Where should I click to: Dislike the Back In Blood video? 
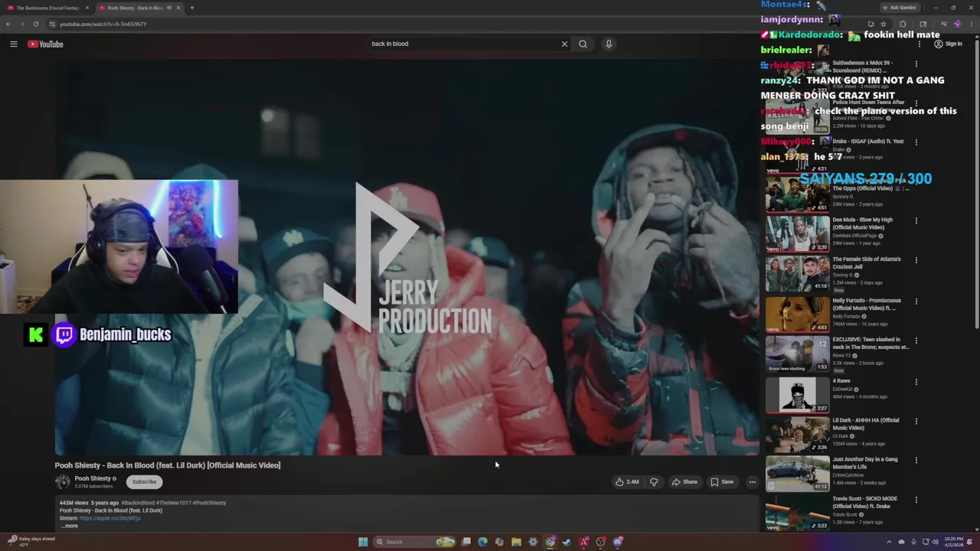point(654,482)
